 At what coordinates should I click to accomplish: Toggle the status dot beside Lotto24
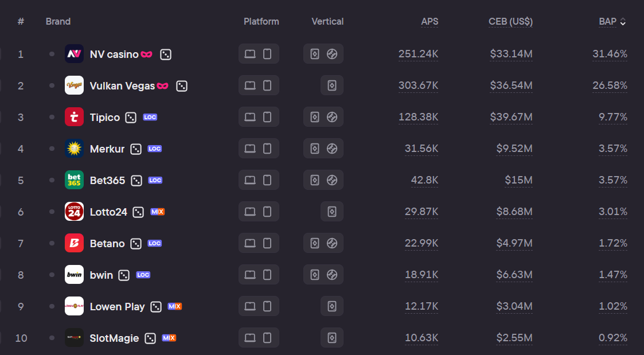click(x=52, y=212)
